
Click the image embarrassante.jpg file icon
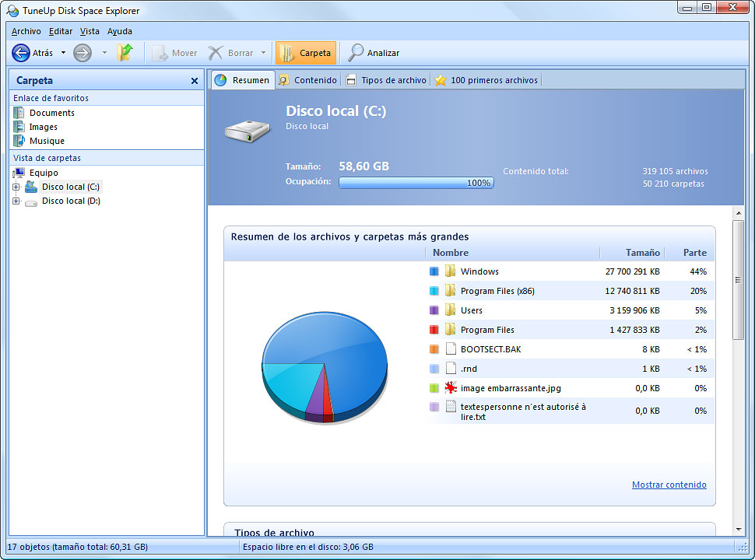[x=451, y=387]
